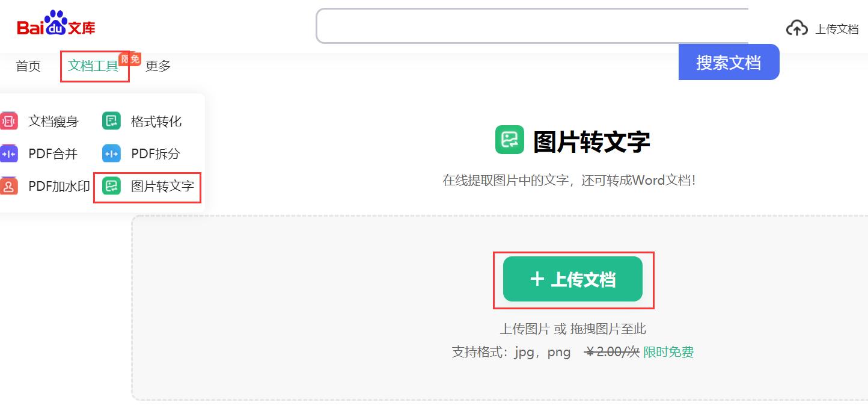The width and height of the screenshot is (868, 411).
Task: Click the 限免 badge on 文档工具
Action: 130,58
